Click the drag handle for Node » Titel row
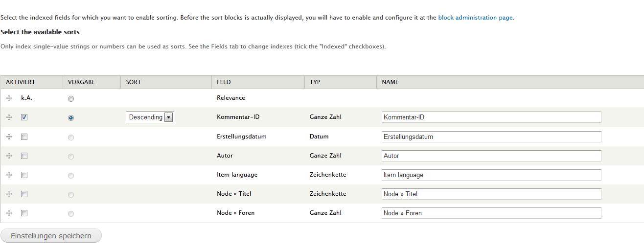644x252 pixels. [x=9, y=194]
